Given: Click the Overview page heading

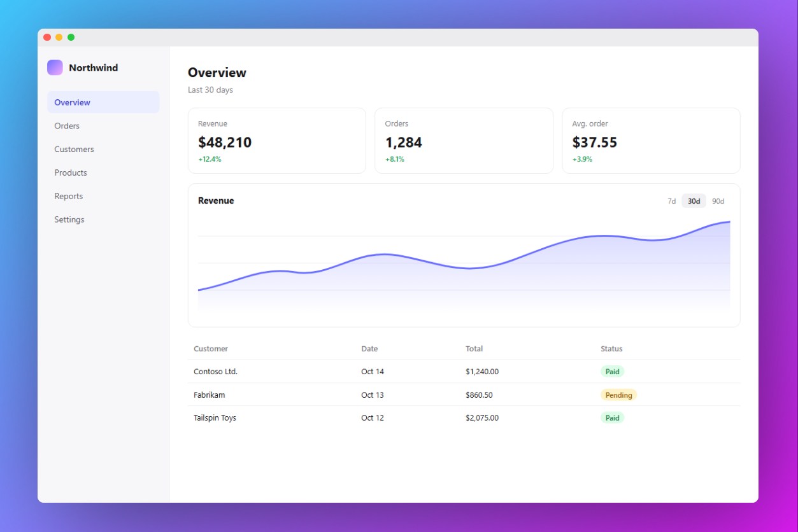Looking at the screenshot, I should pos(217,73).
